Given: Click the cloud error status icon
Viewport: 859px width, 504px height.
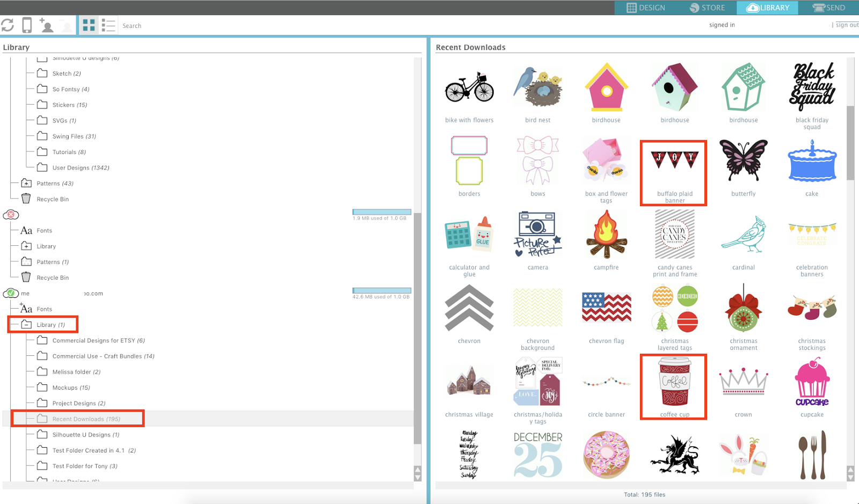Looking at the screenshot, I should [11, 215].
